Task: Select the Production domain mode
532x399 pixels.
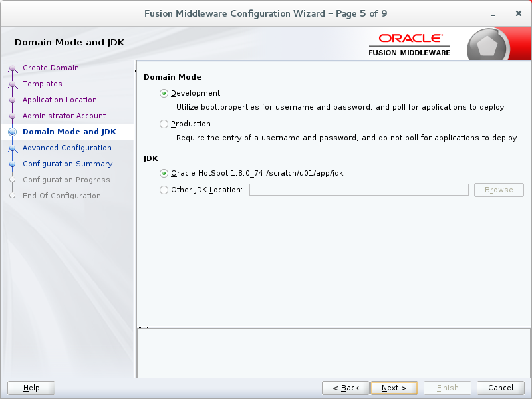Action: click(164, 124)
